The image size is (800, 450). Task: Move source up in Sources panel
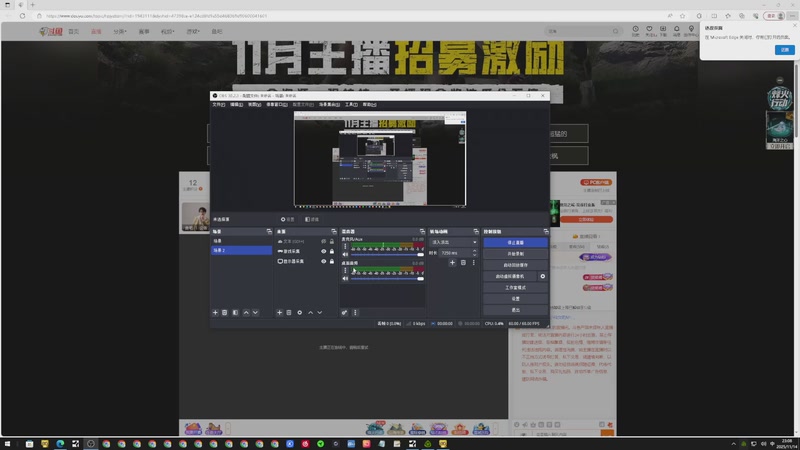tap(310, 312)
